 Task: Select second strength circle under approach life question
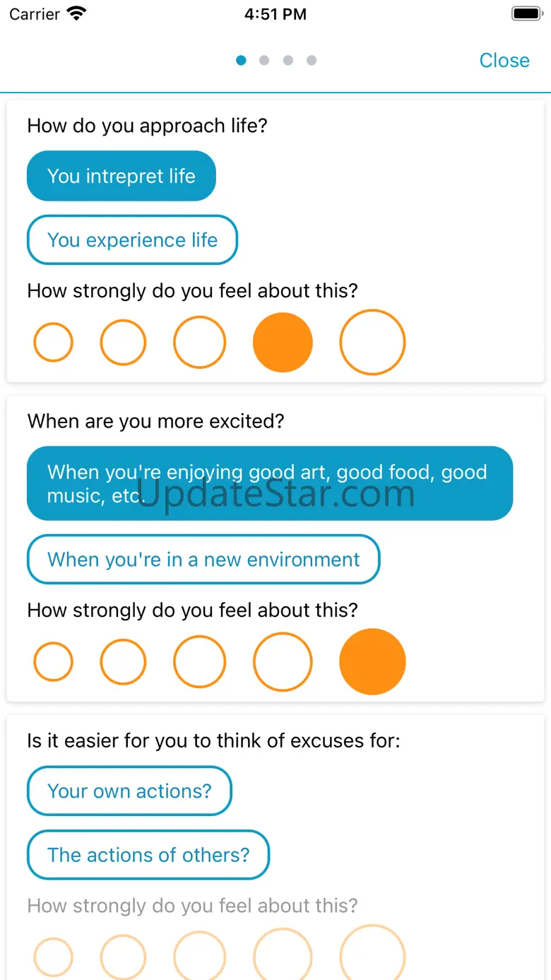point(123,343)
